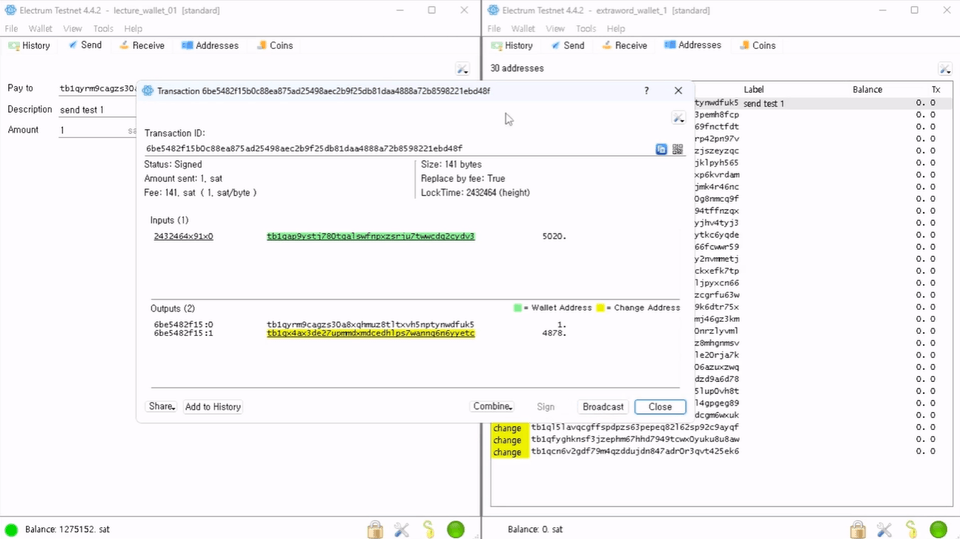Image resolution: width=960 pixels, height=539 pixels.
Task: Open Help menu in extraword_wallet_1
Action: click(616, 29)
